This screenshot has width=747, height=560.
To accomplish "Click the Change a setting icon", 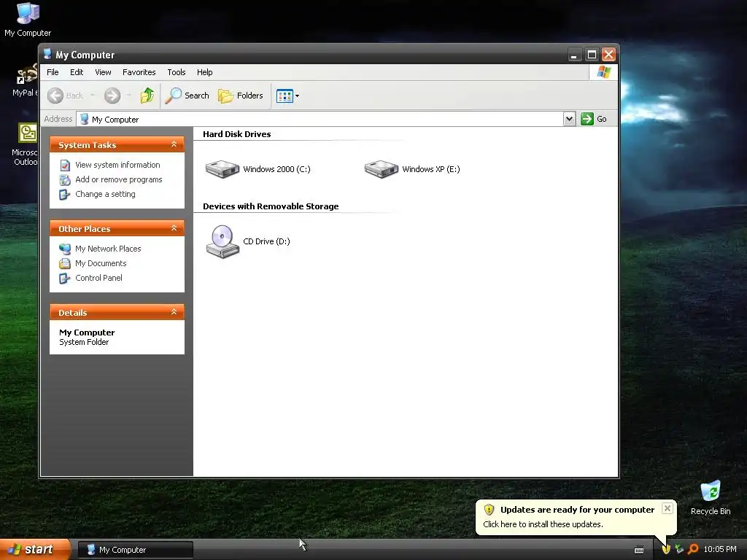I will point(65,195).
